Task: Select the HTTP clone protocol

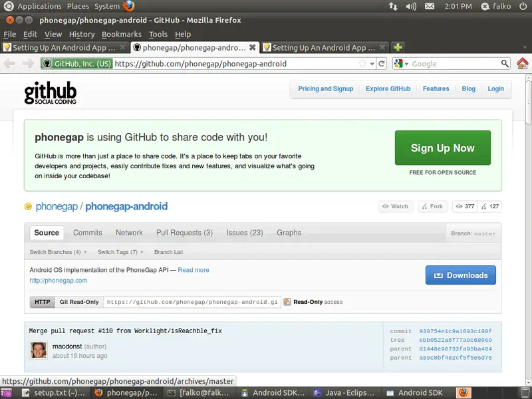Action: 43,302
